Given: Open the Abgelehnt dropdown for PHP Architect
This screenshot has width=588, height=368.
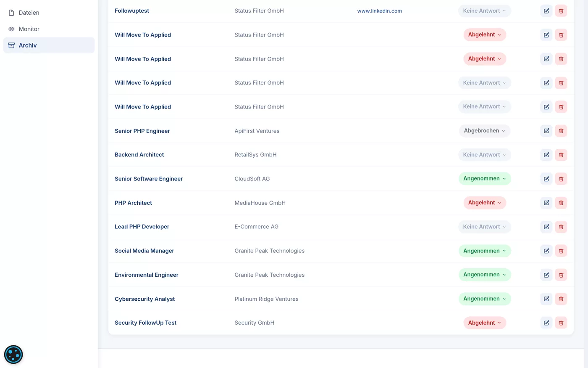Looking at the screenshot, I should tap(485, 203).
